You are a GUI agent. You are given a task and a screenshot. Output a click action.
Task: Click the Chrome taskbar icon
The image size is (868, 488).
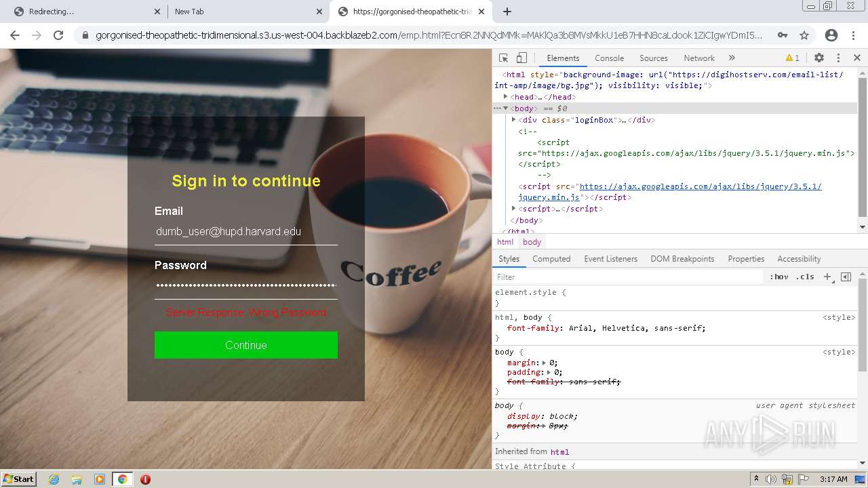(x=122, y=479)
